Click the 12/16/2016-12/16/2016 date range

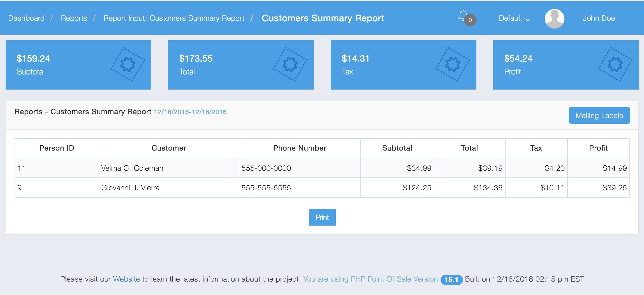190,112
